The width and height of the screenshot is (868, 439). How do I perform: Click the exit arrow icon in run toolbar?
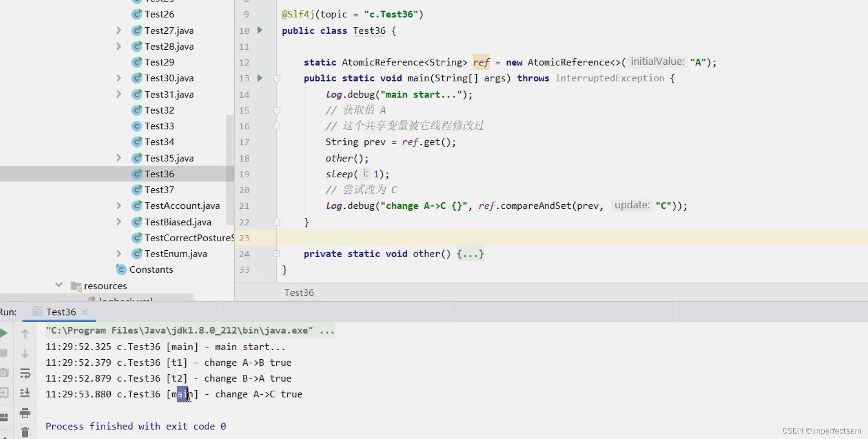(4, 393)
